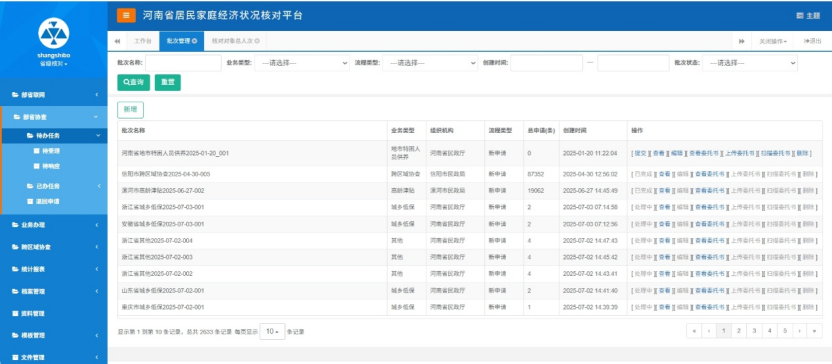Select cell 山东省城乡低保2025-07-02-001

[x=253, y=291]
